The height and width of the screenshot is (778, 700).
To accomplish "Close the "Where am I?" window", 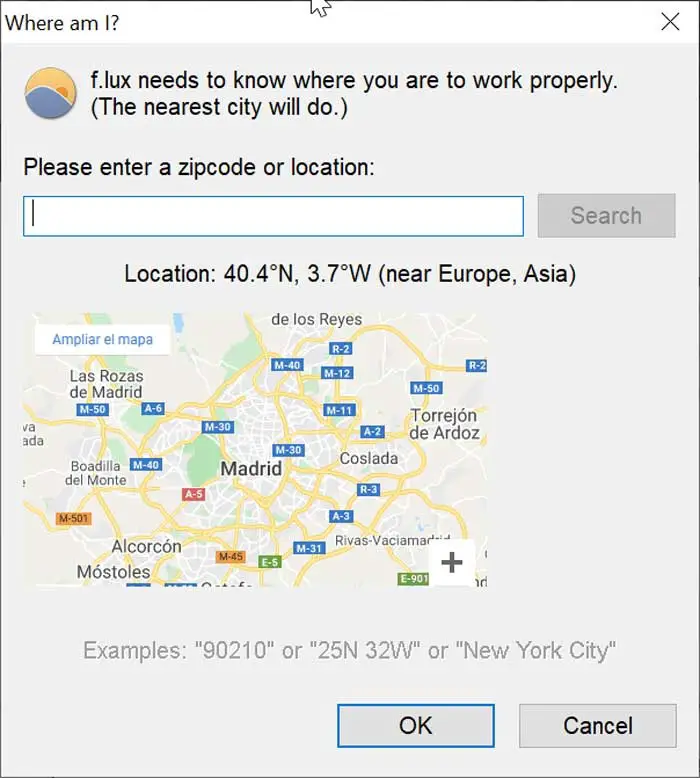I will click(670, 22).
